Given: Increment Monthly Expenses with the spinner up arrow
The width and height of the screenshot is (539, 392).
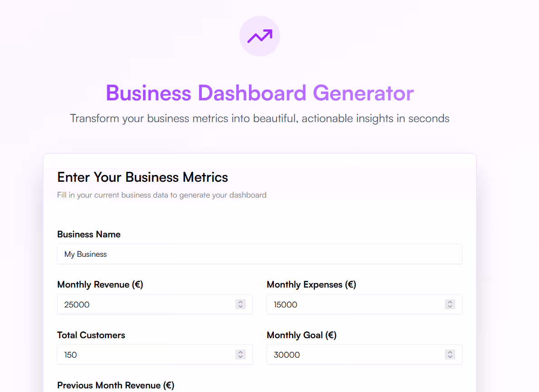Looking at the screenshot, I should tap(450, 302).
